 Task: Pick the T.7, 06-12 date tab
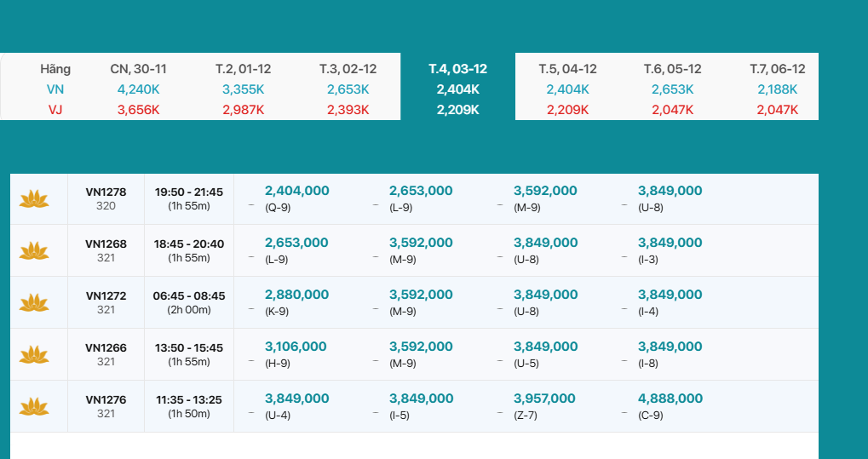(777, 69)
